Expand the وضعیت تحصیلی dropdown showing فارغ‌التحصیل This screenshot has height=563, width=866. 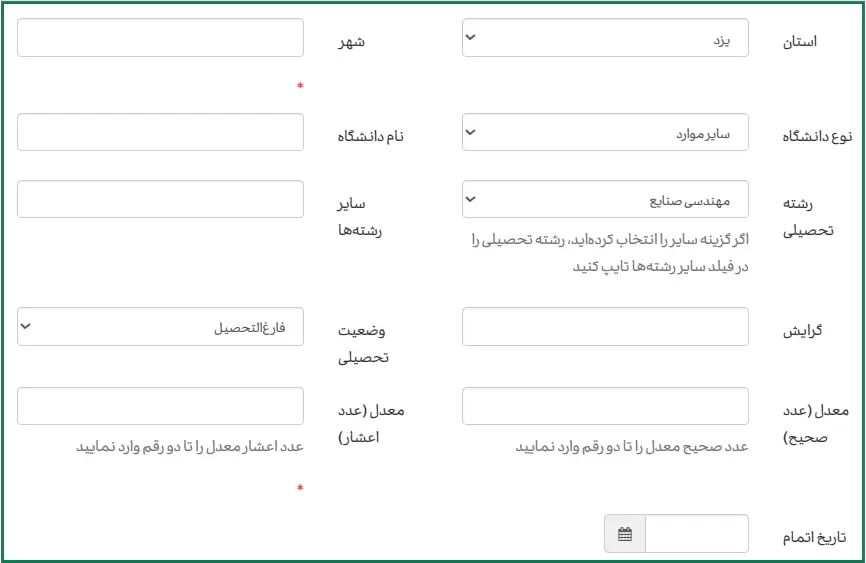coord(160,327)
